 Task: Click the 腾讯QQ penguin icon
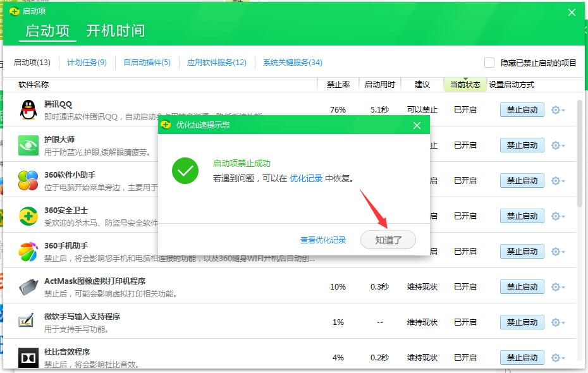[x=28, y=110]
